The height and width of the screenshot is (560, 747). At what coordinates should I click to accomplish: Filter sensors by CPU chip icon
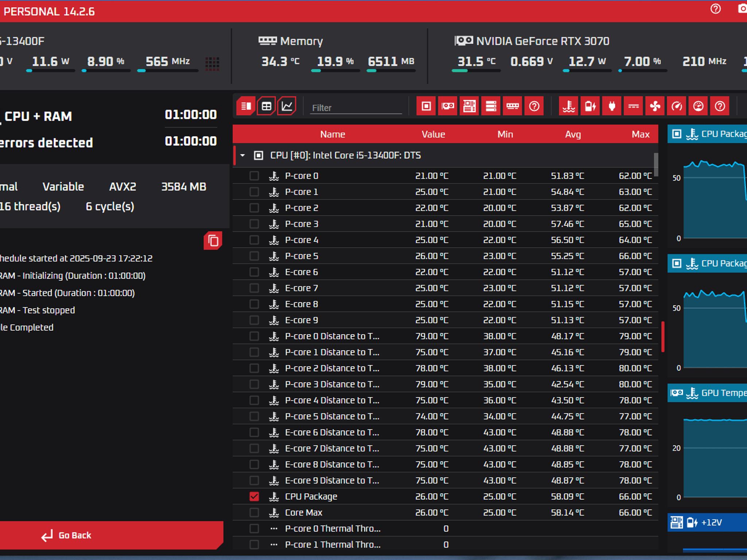click(x=426, y=106)
